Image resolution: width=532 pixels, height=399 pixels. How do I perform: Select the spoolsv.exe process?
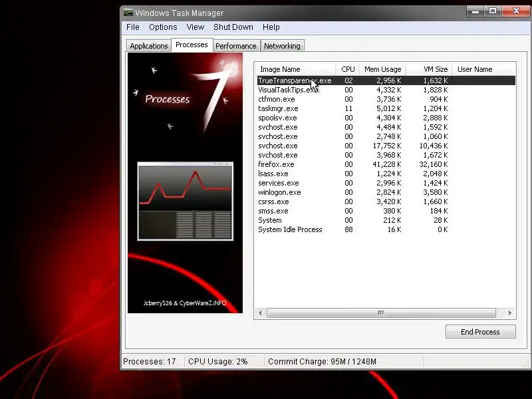click(386, 118)
